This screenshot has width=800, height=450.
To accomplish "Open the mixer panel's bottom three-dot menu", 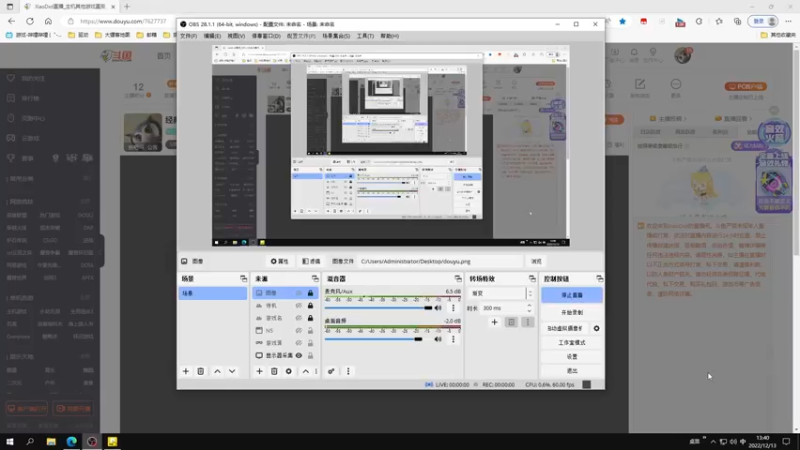I will 348,371.
